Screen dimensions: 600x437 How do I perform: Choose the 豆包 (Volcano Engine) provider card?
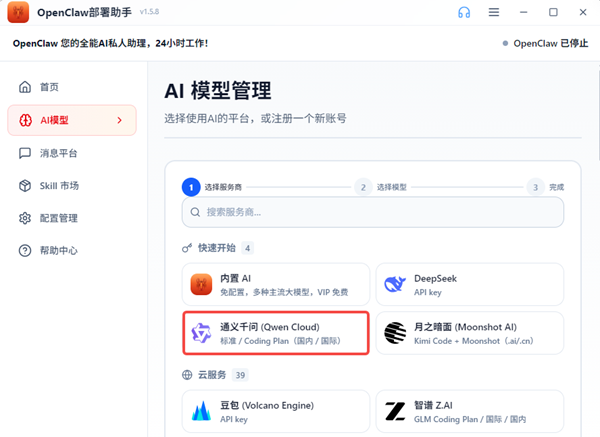pyautogui.click(x=276, y=411)
